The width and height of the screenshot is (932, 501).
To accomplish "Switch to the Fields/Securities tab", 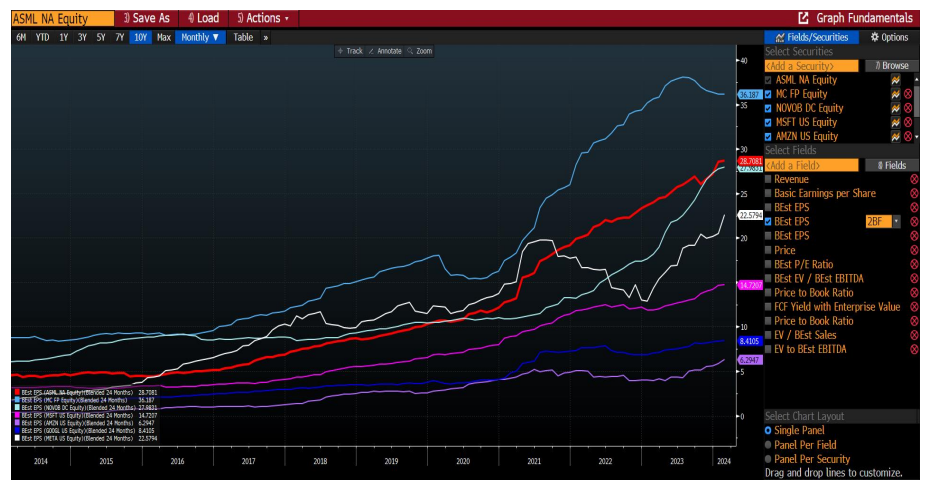I will click(x=811, y=37).
